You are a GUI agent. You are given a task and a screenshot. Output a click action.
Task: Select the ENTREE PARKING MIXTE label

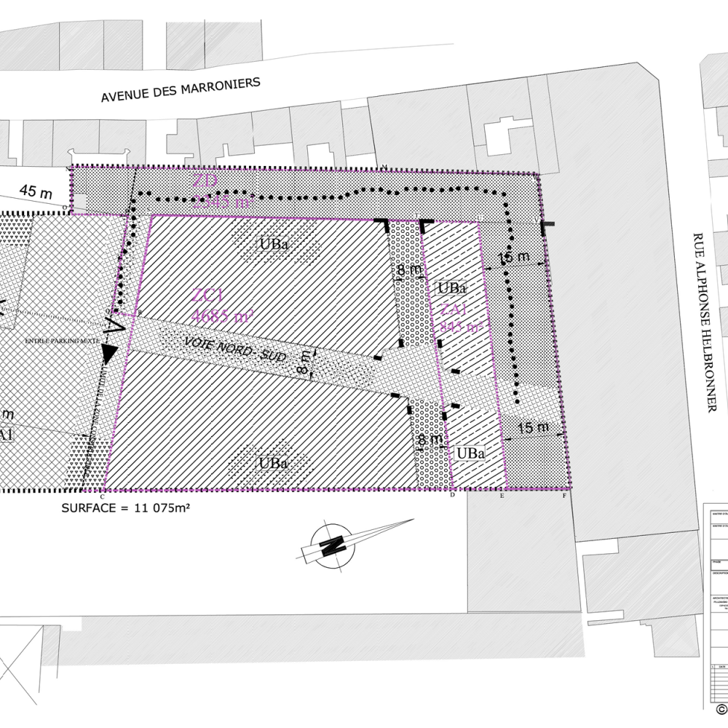(60, 341)
